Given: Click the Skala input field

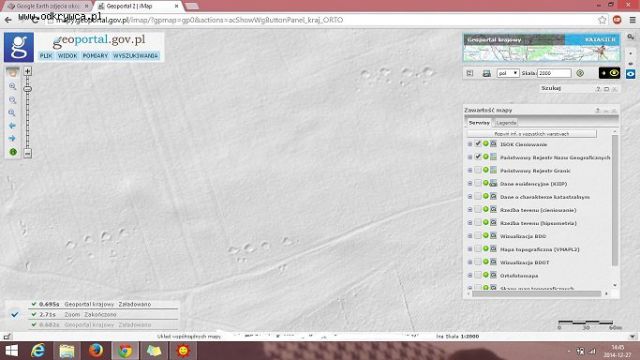Looking at the screenshot, I should tap(554, 73).
